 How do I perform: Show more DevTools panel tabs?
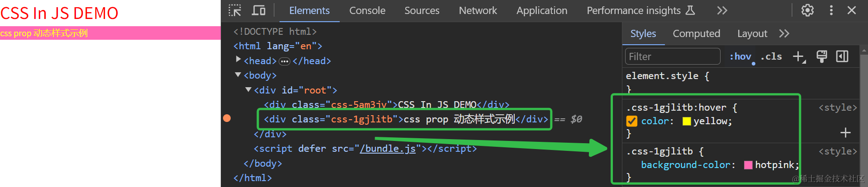coord(722,10)
